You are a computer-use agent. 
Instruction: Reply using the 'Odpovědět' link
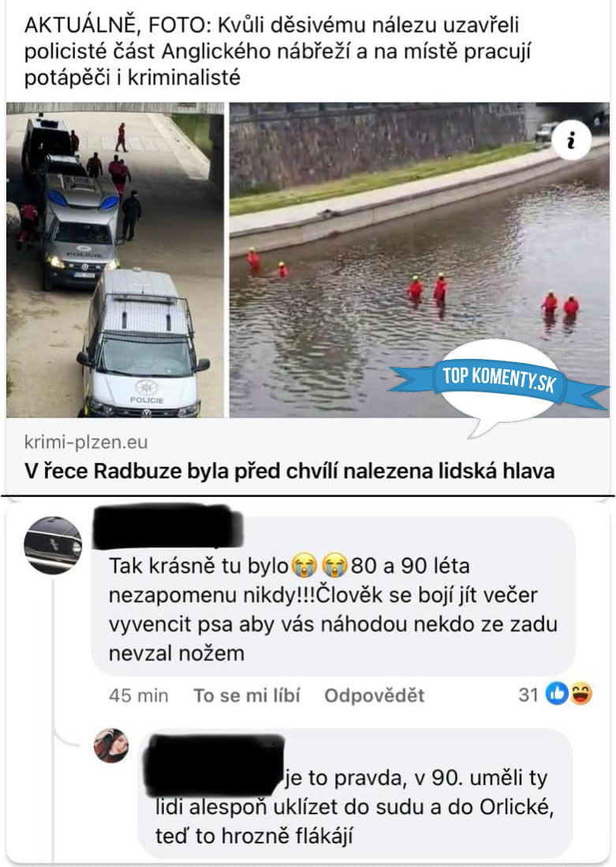click(x=375, y=695)
